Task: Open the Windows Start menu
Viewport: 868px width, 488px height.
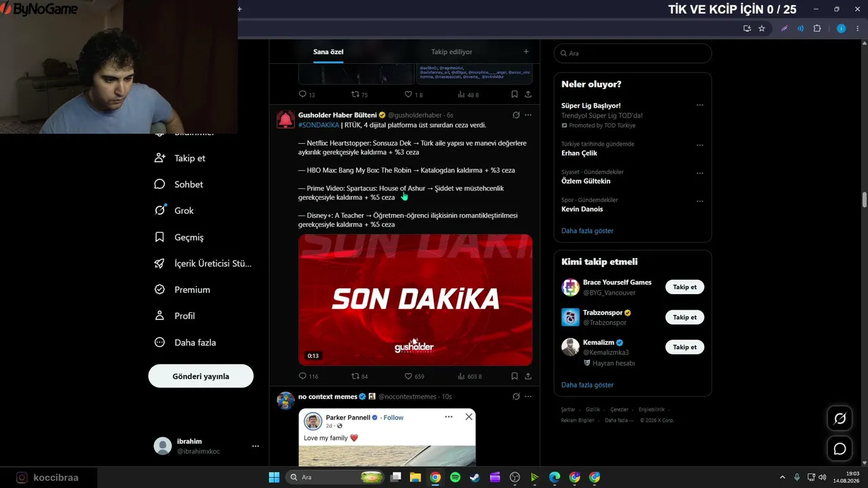Action: tap(274, 477)
